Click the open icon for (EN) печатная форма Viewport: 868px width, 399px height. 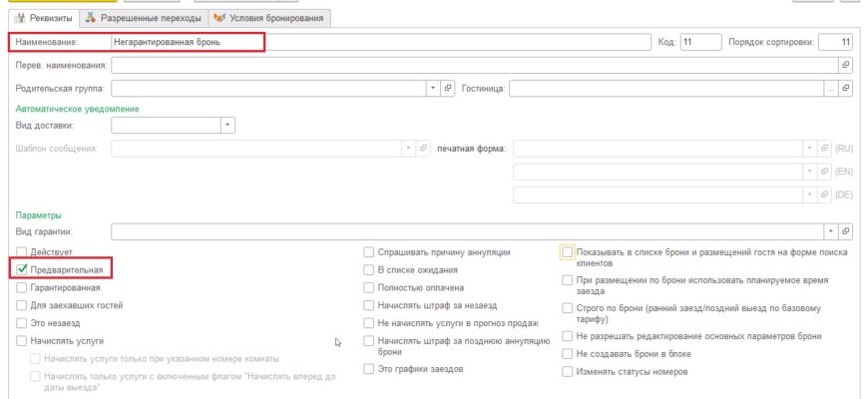[x=823, y=171]
